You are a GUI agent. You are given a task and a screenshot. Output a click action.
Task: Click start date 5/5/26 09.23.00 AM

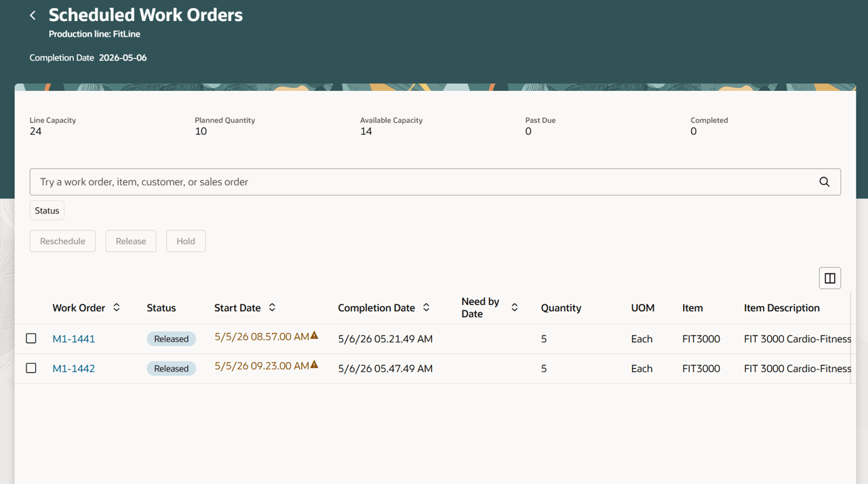click(x=262, y=366)
